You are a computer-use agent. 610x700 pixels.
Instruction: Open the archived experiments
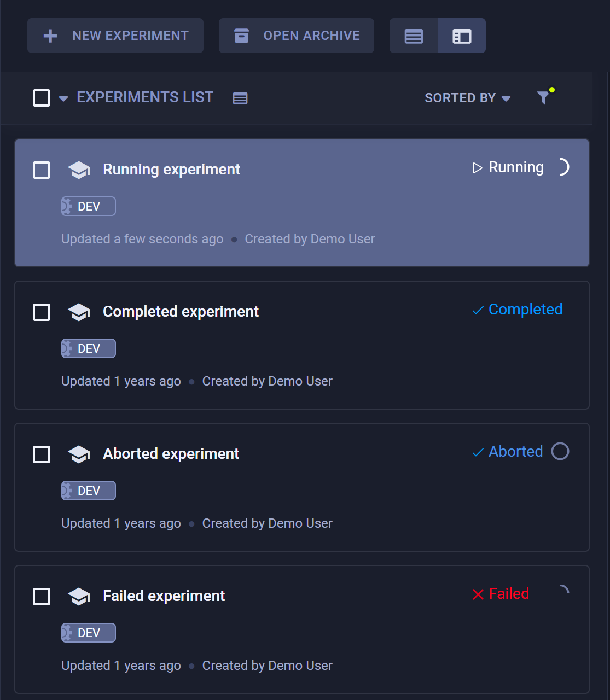(296, 35)
